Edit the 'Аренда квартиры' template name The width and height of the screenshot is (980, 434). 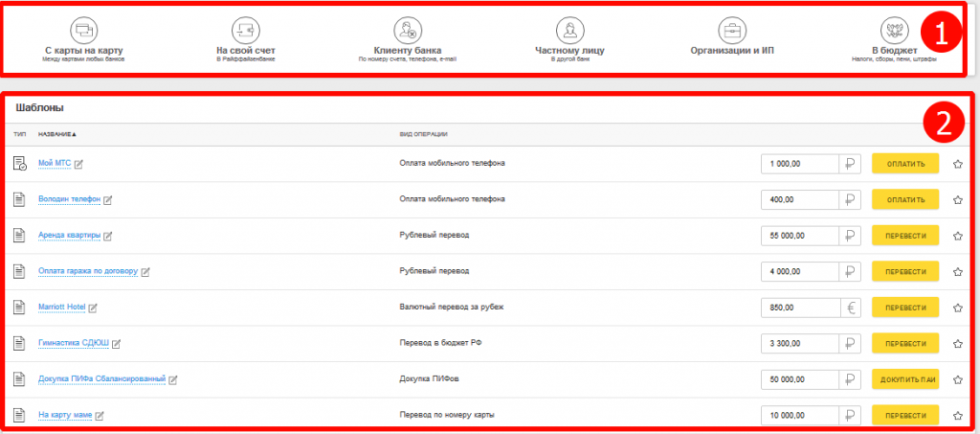tap(108, 236)
